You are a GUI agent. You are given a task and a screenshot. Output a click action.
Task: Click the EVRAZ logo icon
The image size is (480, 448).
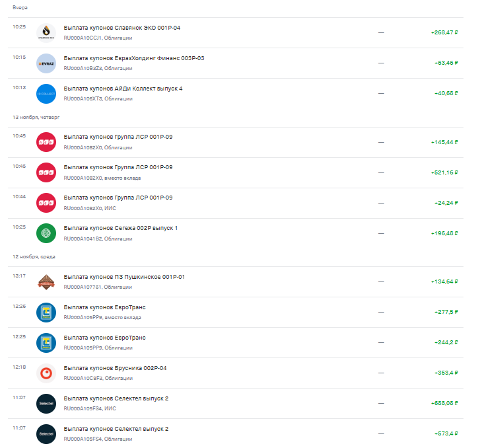coord(46,63)
